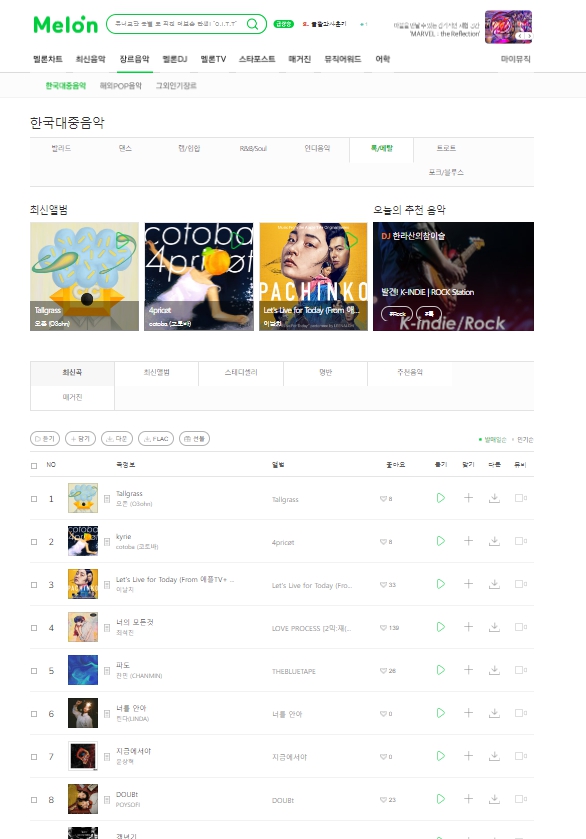
Task: Open the 해외POP음악 link
Action: pyautogui.click(x=121, y=86)
